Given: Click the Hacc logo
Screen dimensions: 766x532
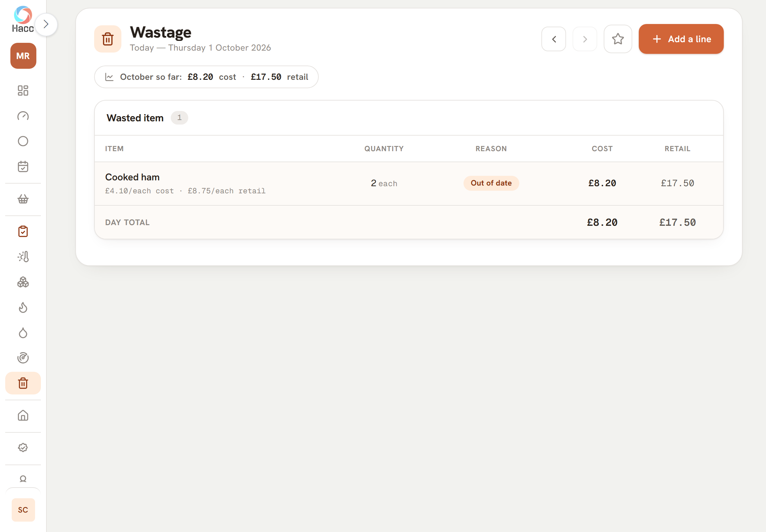Looking at the screenshot, I should pos(23,19).
